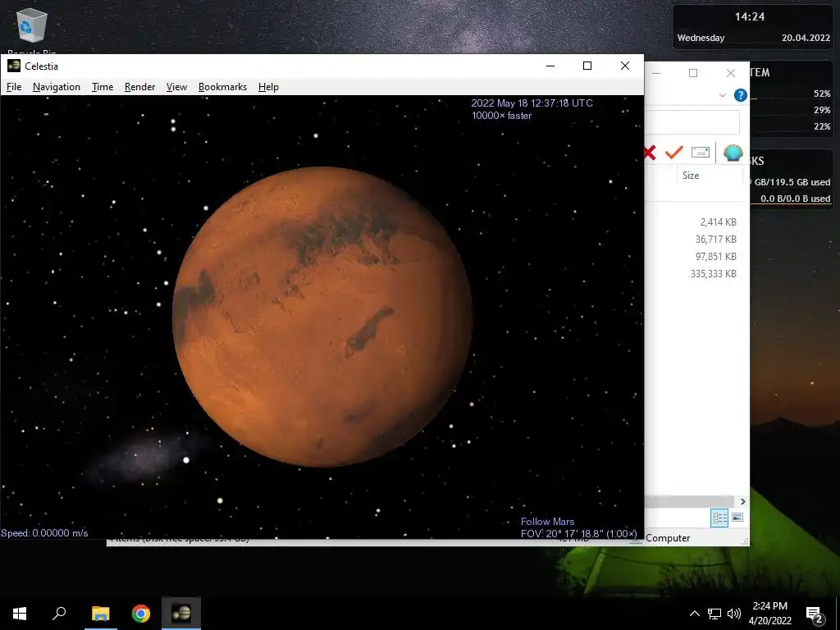Expand the ribbon chevron in Explorer window
The image size is (840, 630).
tap(722, 95)
